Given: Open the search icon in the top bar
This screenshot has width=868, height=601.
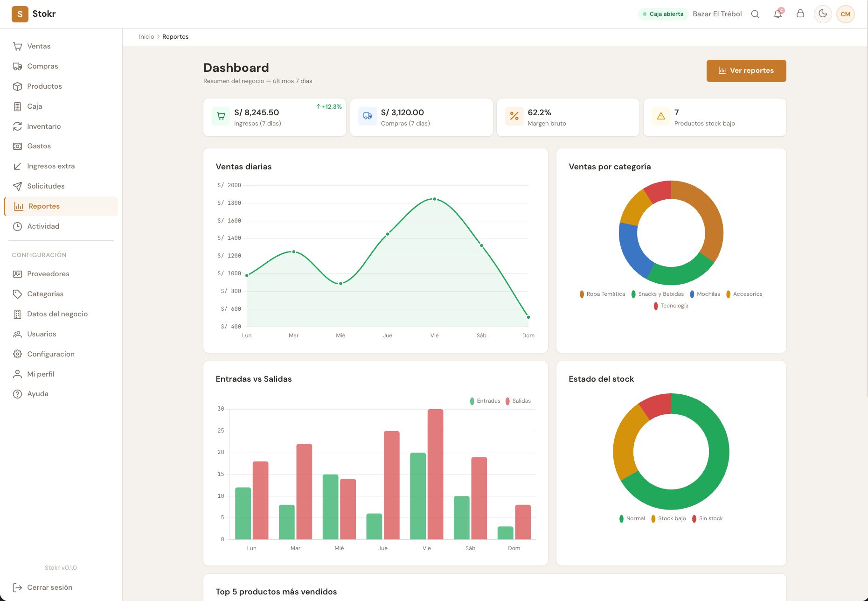Looking at the screenshot, I should pyautogui.click(x=755, y=14).
